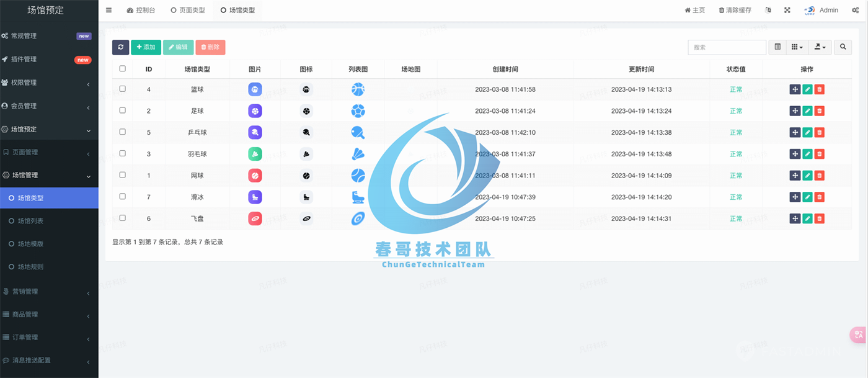Toggle the table view icon button
Viewport: 868px width, 378px height.
coord(777,47)
